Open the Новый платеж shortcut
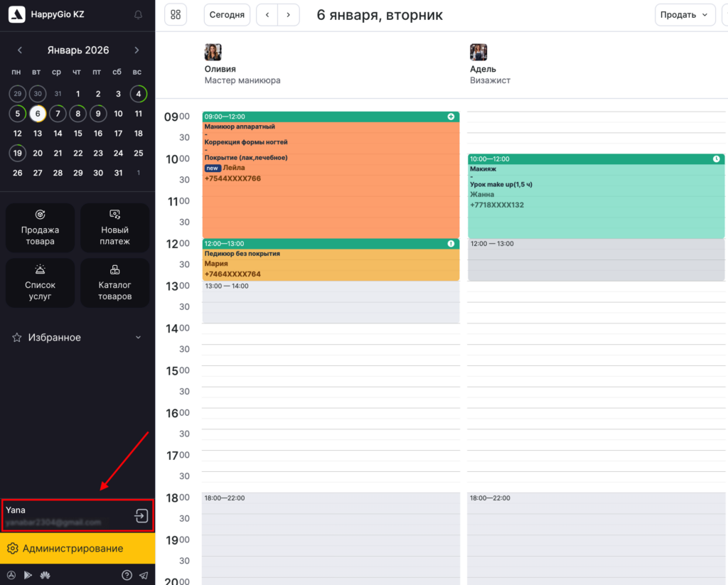Screen dimensions: 728x585 click(x=114, y=228)
